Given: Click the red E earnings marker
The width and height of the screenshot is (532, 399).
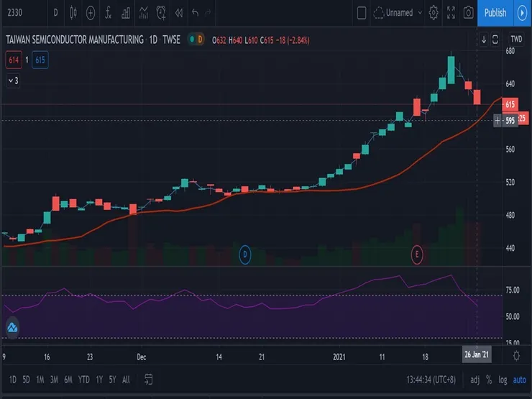Looking at the screenshot, I should click(417, 254).
